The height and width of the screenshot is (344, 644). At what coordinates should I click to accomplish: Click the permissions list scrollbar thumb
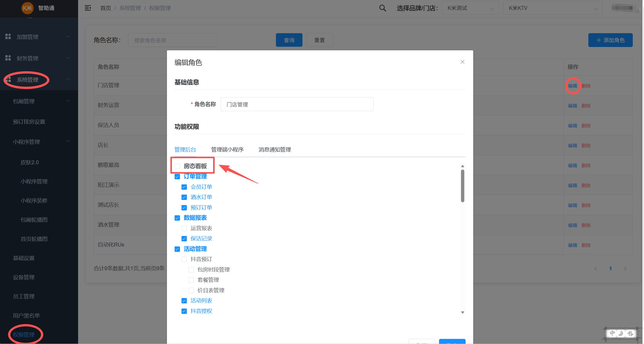pos(463,186)
